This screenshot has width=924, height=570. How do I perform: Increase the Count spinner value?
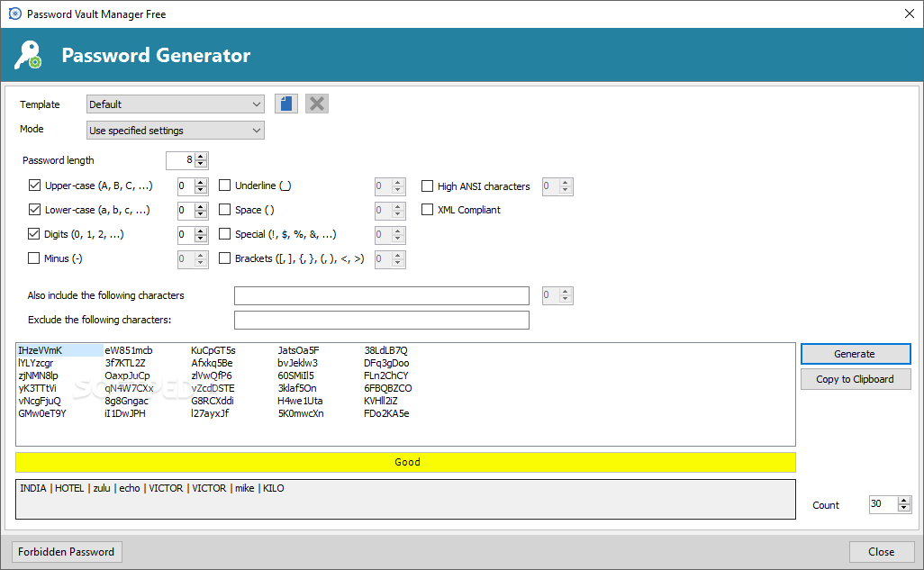click(904, 501)
